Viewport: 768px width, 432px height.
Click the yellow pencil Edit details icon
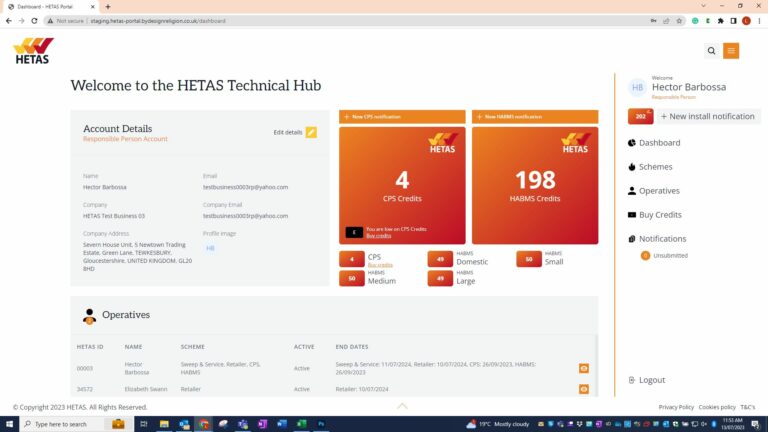311,132
